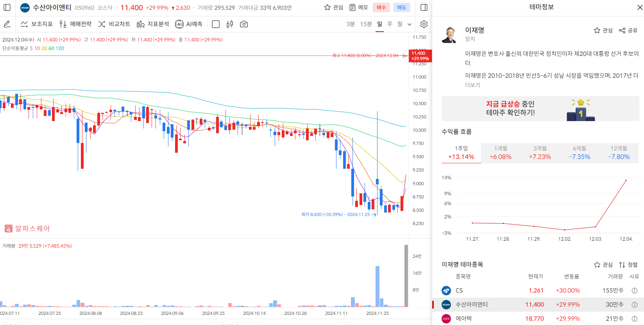Change chart type with candlestick icon
This screenshot has height=325, width=644.
(230, 24)
